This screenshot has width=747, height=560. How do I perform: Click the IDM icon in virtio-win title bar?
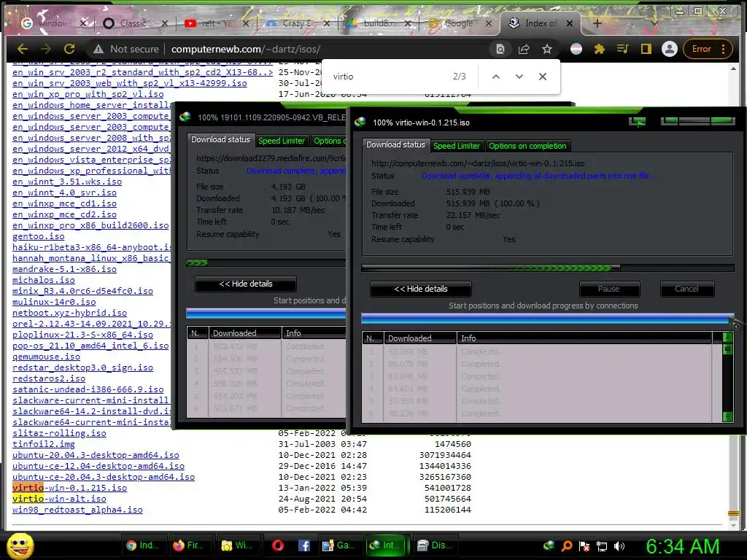[x=360, y=122]
